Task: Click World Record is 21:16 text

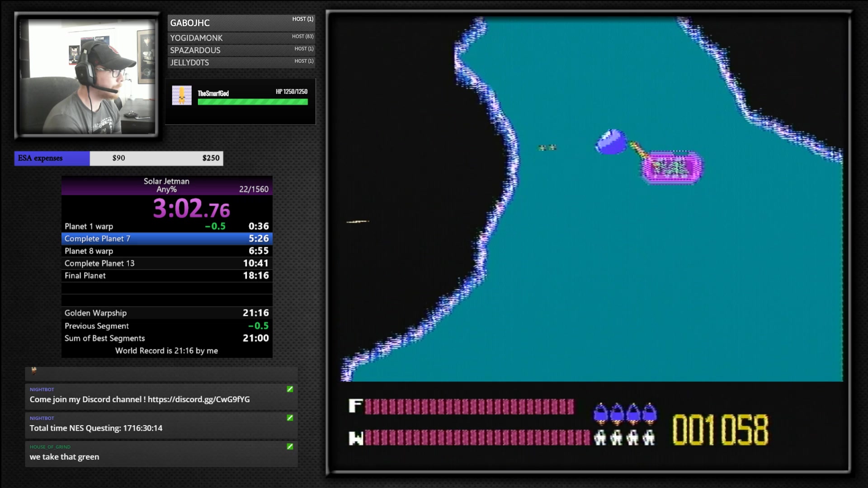Action: [x=166, y=351]
